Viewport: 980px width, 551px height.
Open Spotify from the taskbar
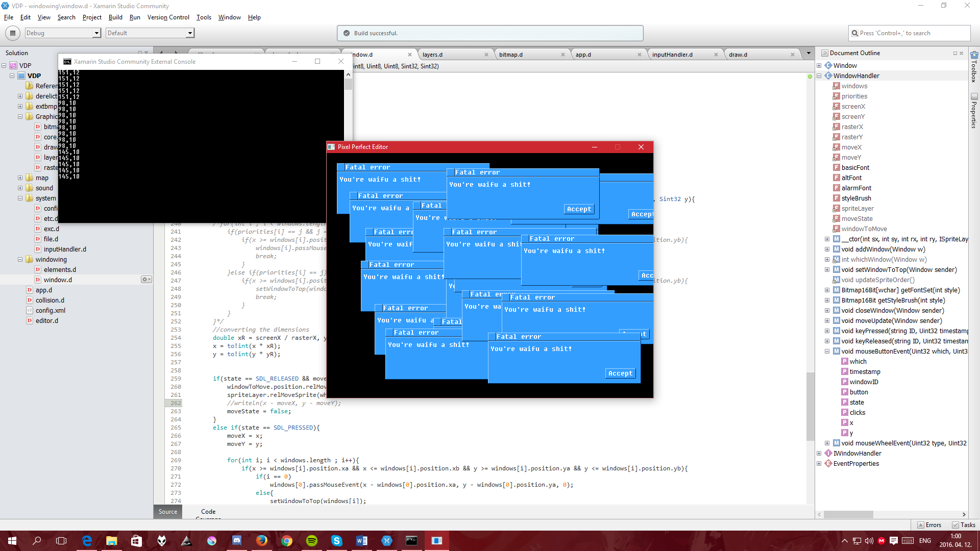click(312, 541)
